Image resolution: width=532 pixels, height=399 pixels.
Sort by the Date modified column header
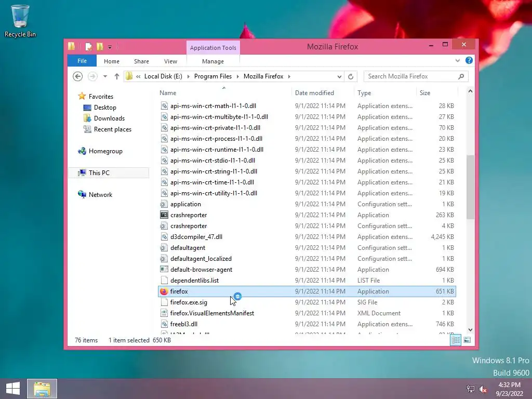coord(322,92)
